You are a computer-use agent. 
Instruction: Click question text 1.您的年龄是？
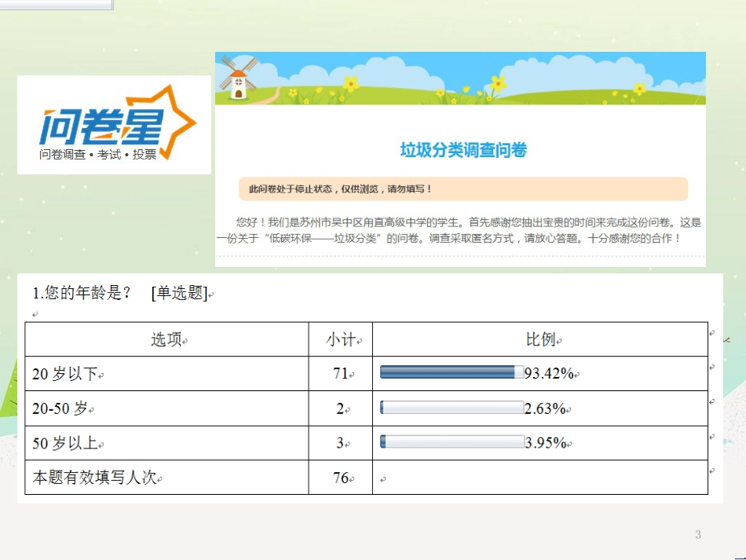pos(82,293)
